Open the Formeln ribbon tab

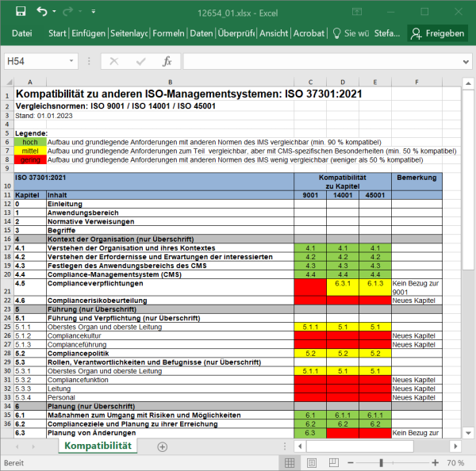[x=168, y=33]
